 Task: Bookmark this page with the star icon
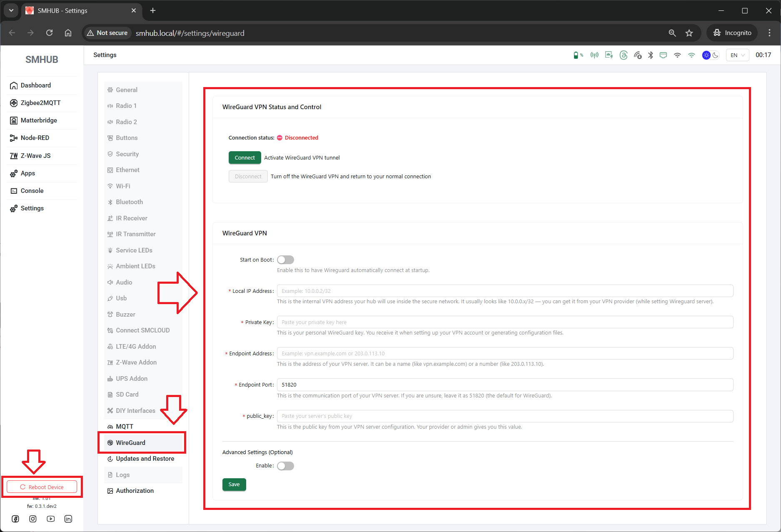(x=689, y=33)
